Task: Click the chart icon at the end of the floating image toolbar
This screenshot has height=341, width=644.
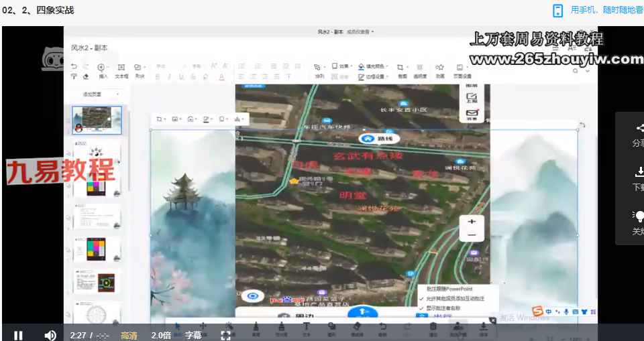Action: coord(238,119)
